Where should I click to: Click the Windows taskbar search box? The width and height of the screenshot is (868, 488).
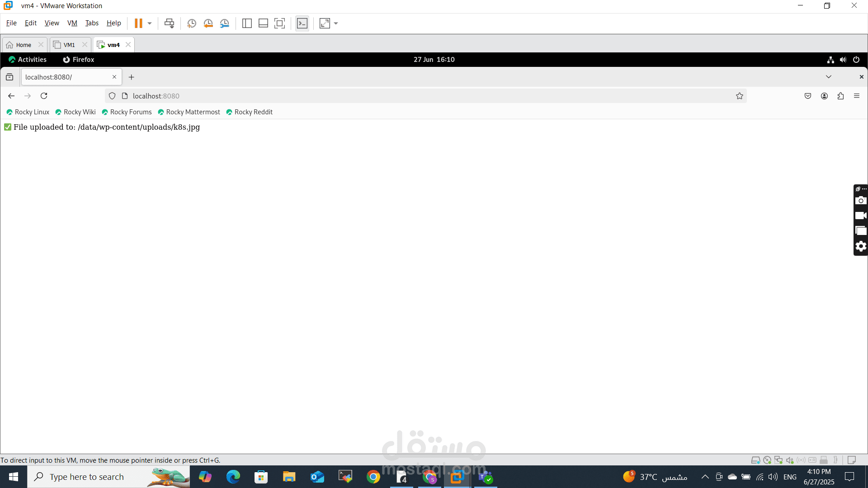point(108,477)
